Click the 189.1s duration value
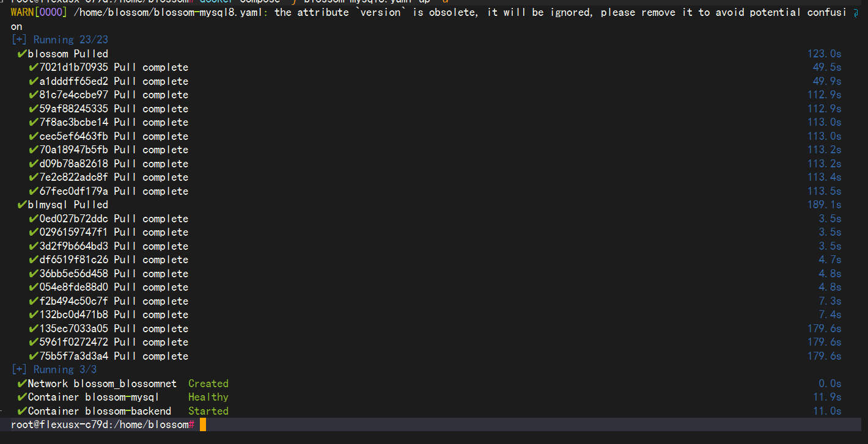The width and height of the screenshot is (868, 444). click(x=825, y=205)
